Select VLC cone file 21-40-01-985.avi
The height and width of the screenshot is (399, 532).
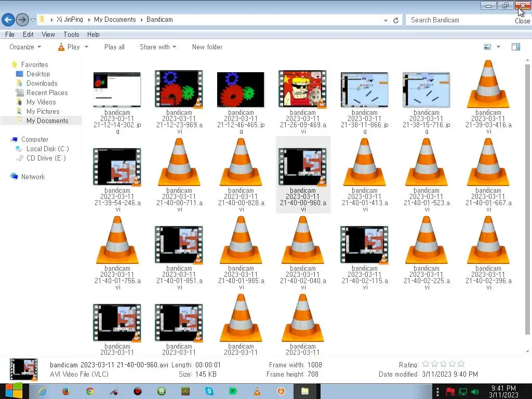(x=241, y=240)
